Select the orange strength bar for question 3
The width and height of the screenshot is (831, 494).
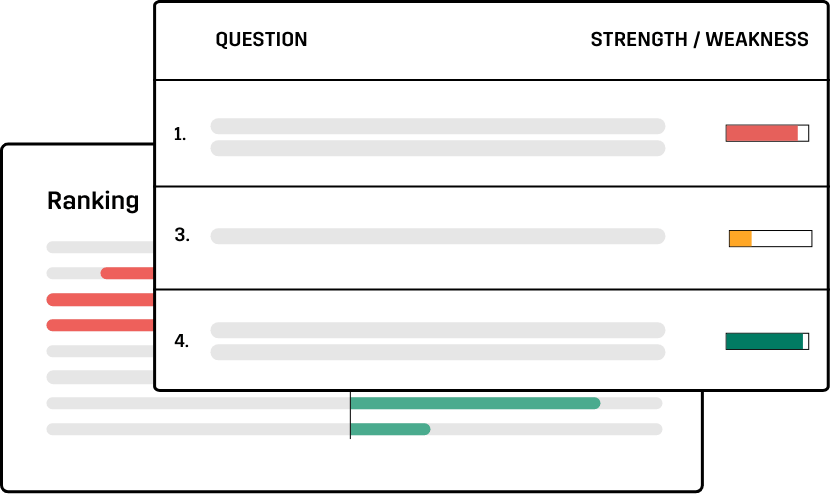click(x=771, y=239)
